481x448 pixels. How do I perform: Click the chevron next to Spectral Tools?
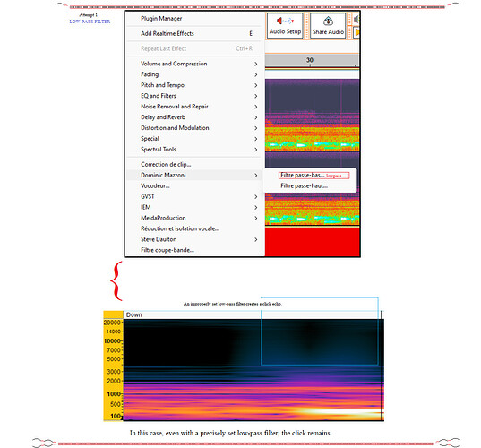pyautogui.click(x=255, y=150)
